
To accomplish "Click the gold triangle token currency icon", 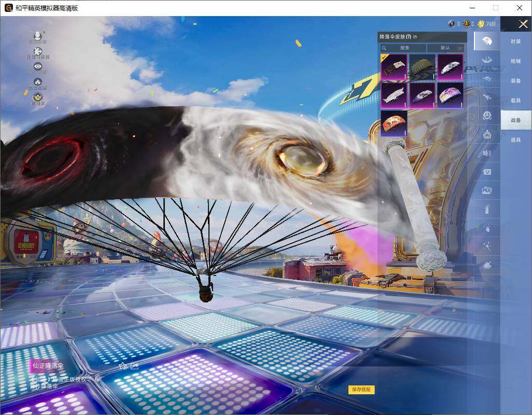I will click(x=467, y=24).
